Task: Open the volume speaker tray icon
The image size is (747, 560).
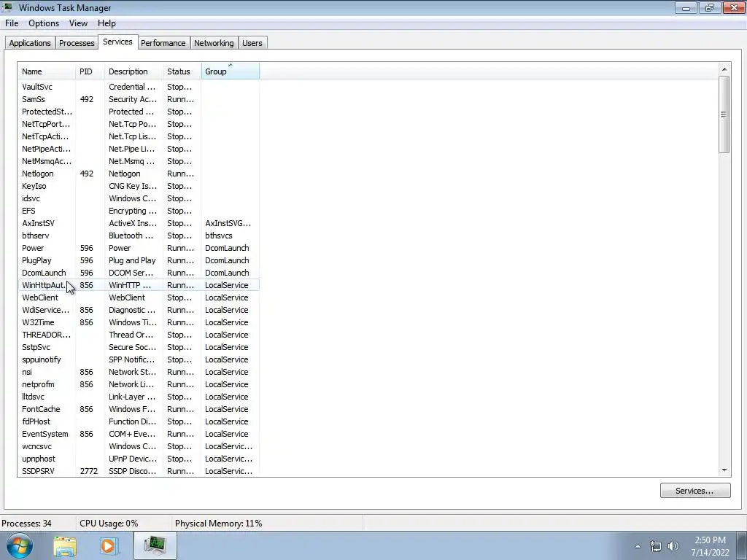Action: point(673,546)
